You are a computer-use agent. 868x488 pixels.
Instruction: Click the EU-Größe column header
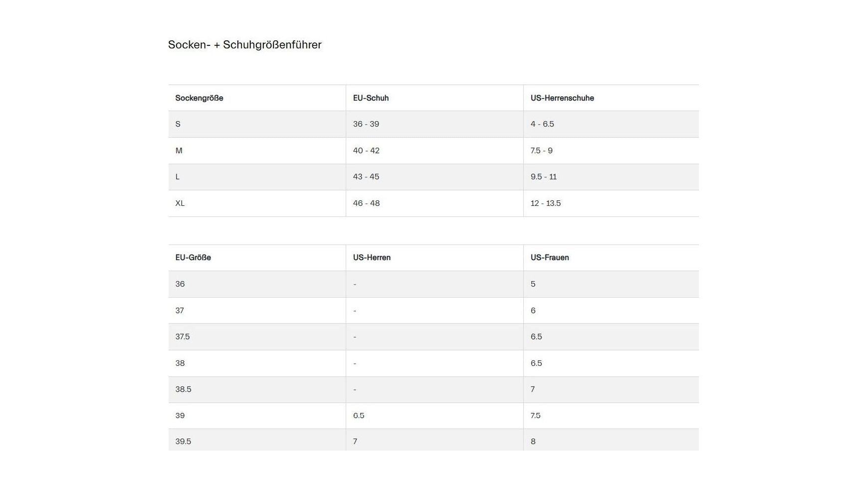[257, 258]
